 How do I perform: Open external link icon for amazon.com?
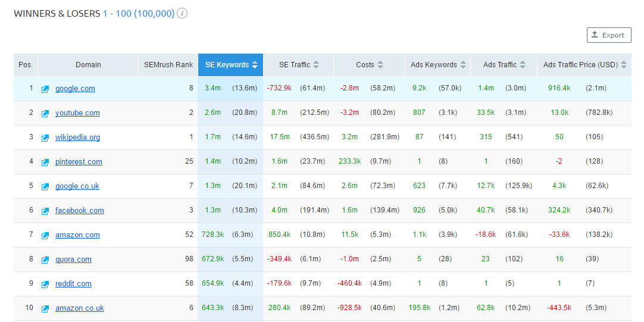point(45,236)
